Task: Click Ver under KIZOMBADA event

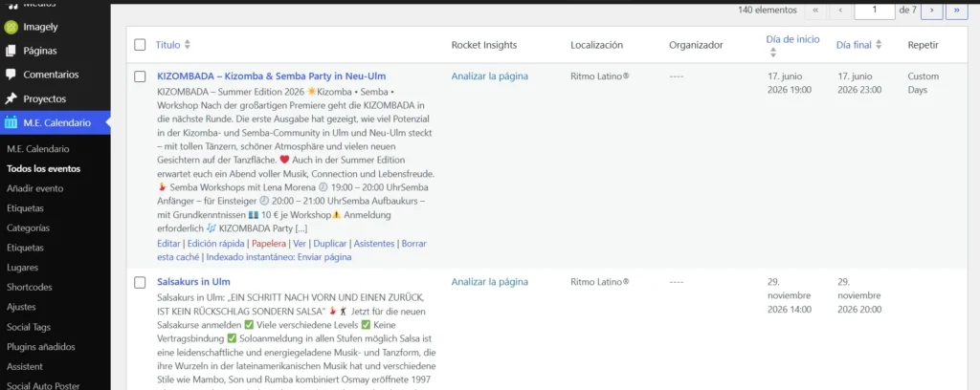Action: (x=300, y=244)
